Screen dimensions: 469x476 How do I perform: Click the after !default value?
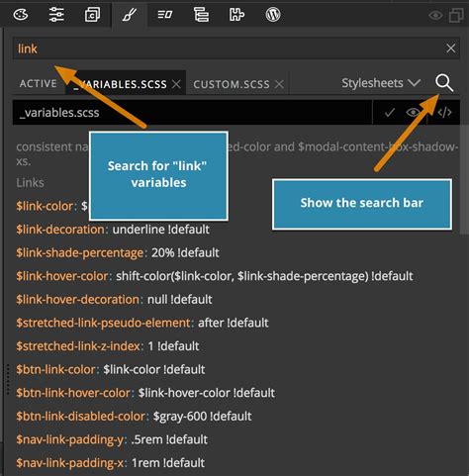pyautogui.click(x=234, y=323)
